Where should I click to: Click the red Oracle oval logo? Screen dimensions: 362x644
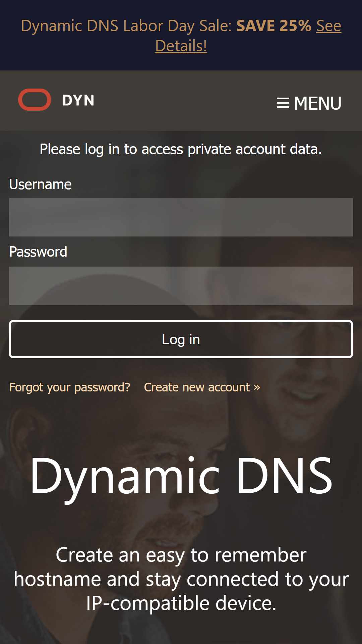click(x=35, y=100)
